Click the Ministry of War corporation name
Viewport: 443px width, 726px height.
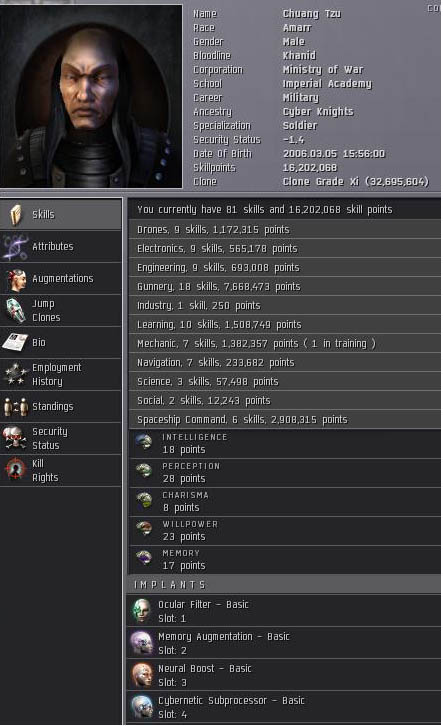(323, 69)
